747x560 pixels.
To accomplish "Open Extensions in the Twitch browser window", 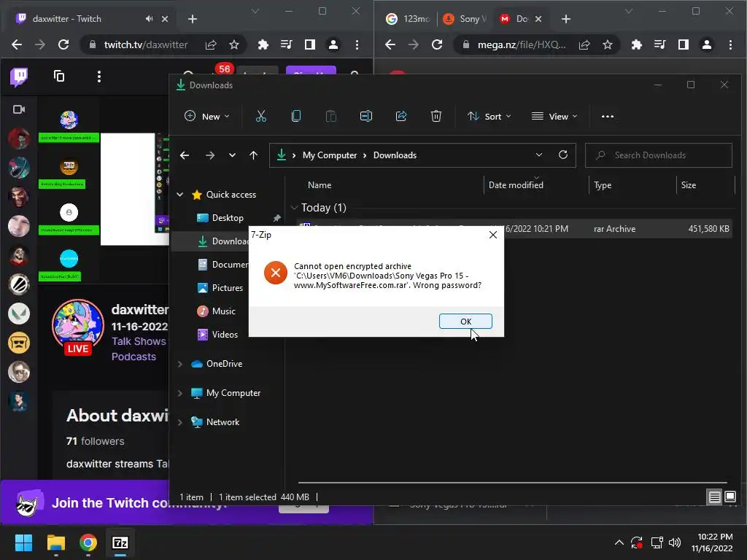I will [x=263, y=44].
